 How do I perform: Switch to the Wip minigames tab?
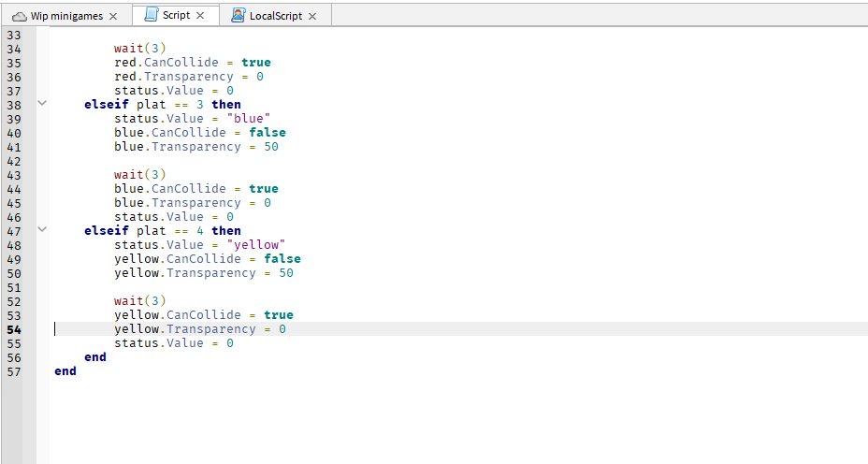click(66, 16)
